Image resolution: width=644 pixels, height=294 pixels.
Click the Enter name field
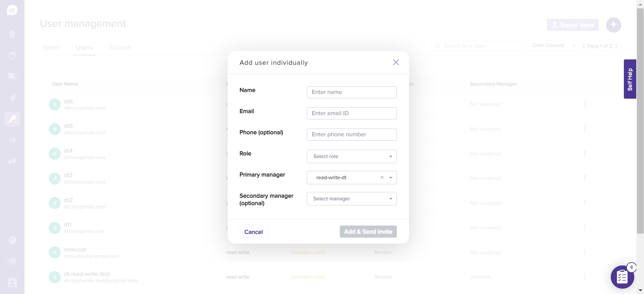(x=352, y=92)
